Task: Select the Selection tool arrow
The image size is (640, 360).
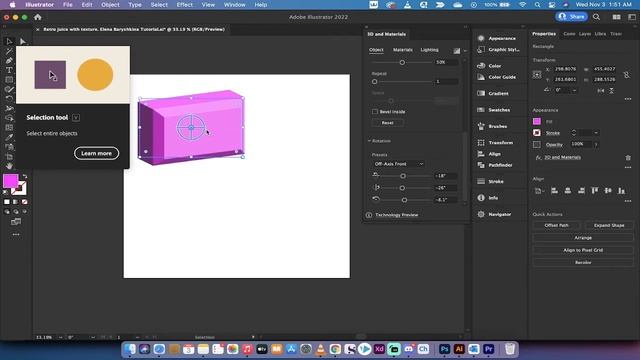Action: [9, 41]
